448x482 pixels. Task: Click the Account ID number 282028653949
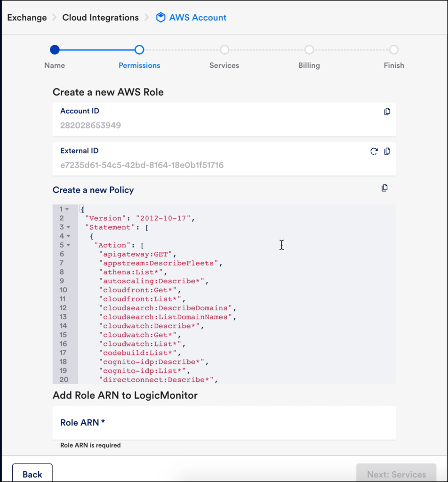(x=91, y=125)
